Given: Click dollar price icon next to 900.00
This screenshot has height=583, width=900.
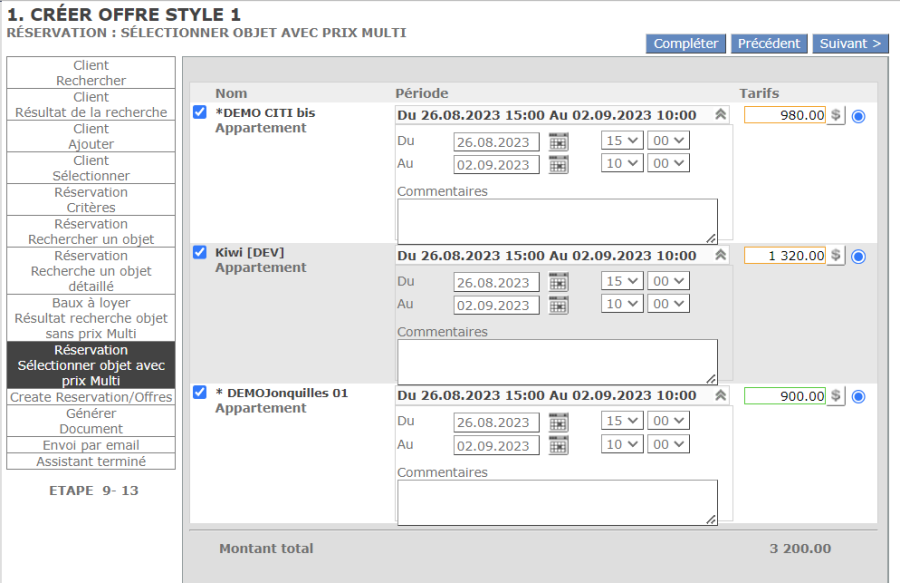Looking at the screenshot, I should 837,396.
